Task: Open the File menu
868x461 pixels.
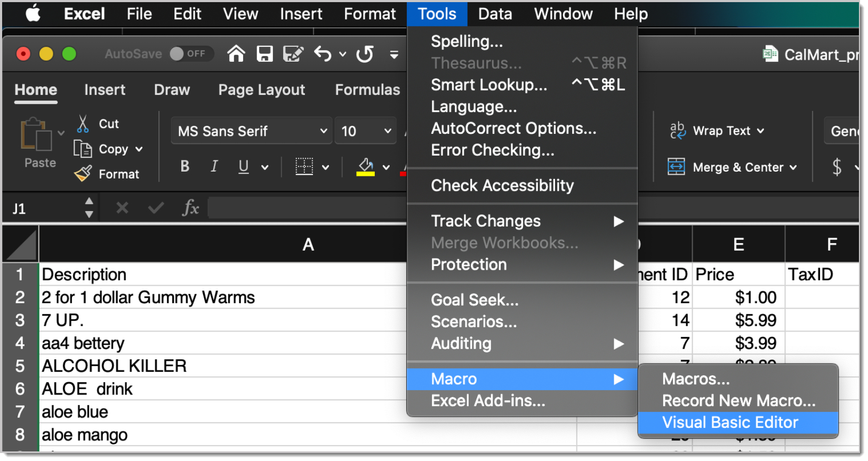Action: tap(139, 14)
